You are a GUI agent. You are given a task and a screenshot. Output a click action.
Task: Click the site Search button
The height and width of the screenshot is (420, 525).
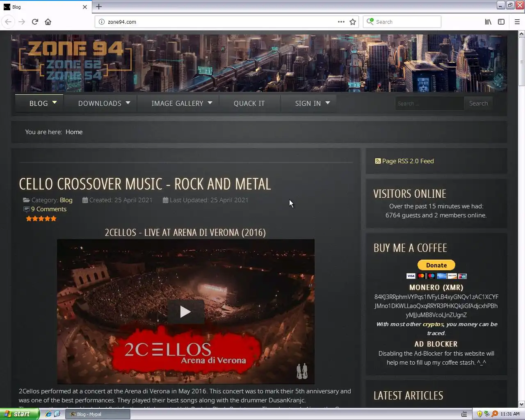coord(478,103)
